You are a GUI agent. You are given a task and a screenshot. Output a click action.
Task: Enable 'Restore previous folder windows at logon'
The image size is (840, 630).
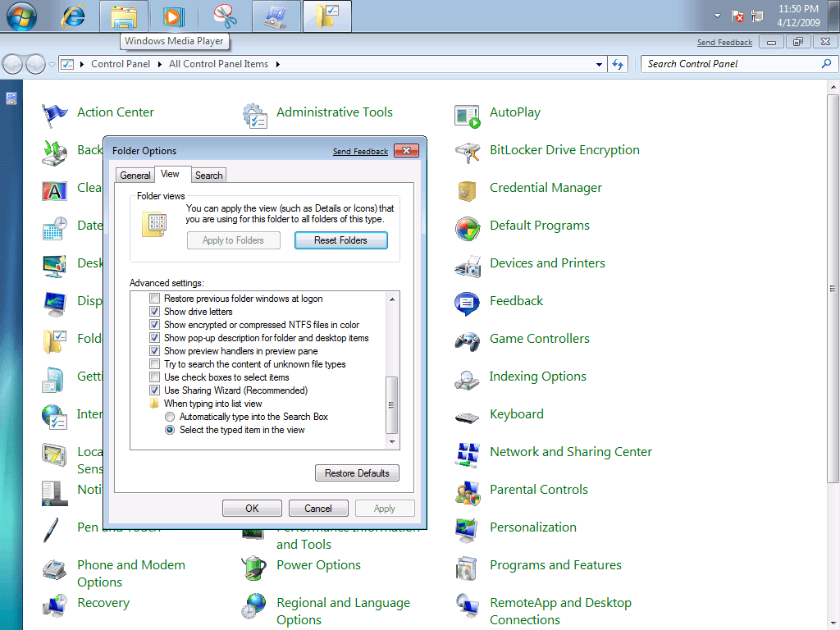coord(154,298)
